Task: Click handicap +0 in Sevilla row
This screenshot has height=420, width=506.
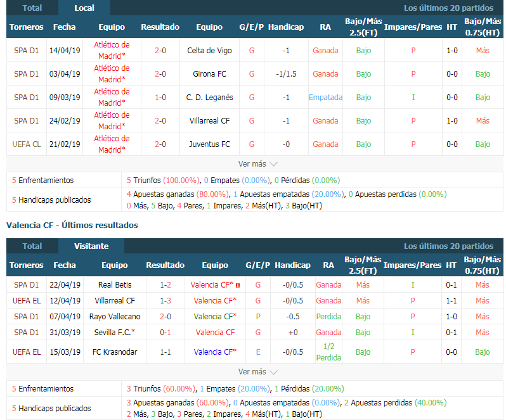Action: click(293, 332)
